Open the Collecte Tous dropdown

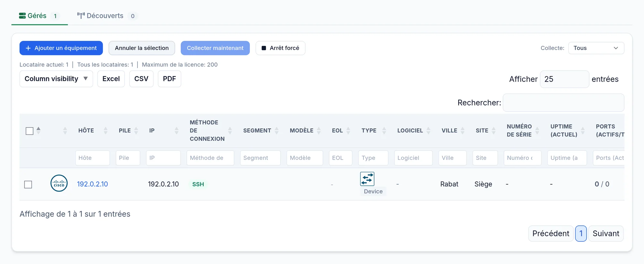pyautogui.click(x=596, y=48)
